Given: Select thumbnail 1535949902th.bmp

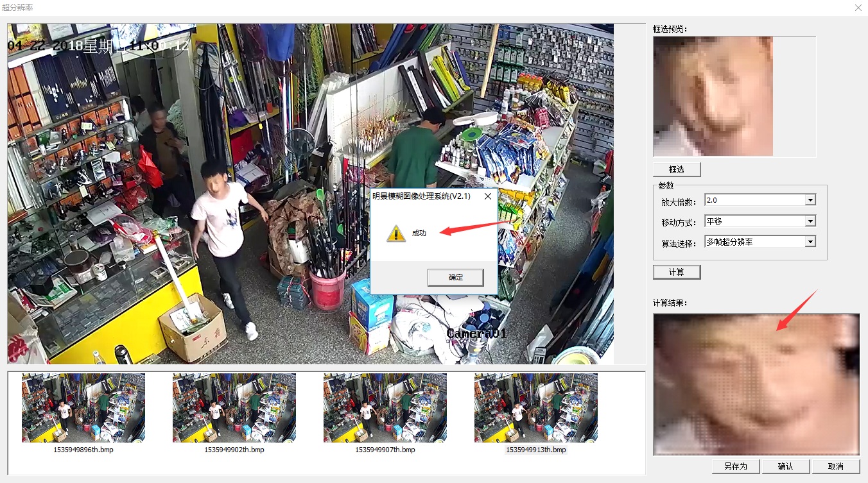Looking at the screenshot, I should (x=234, y=409).
